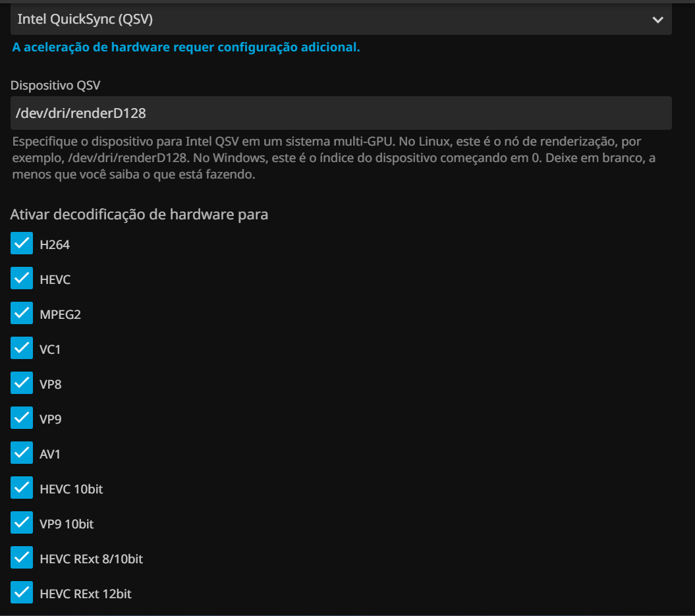Screen dimensions: 695x616
Task: Click the "Dispositivo QSV" field label
Action: pyautogui.click(x=55, y=85)
